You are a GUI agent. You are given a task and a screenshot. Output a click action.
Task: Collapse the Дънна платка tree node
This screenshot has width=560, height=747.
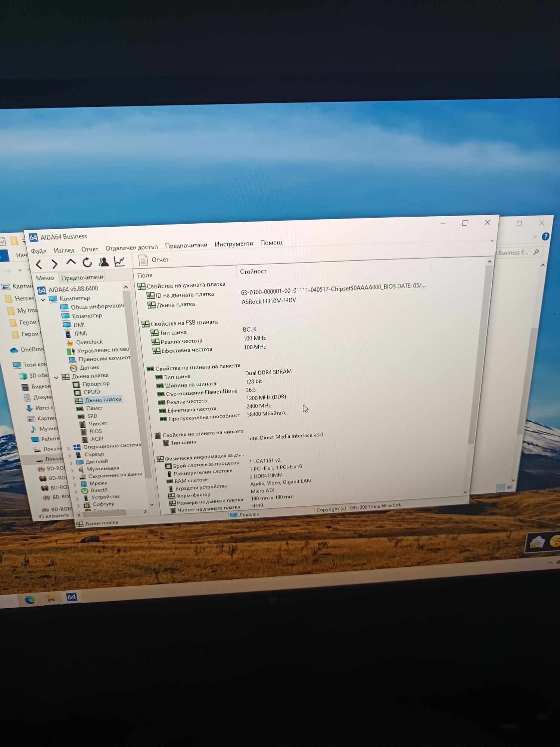coord(56,378)
